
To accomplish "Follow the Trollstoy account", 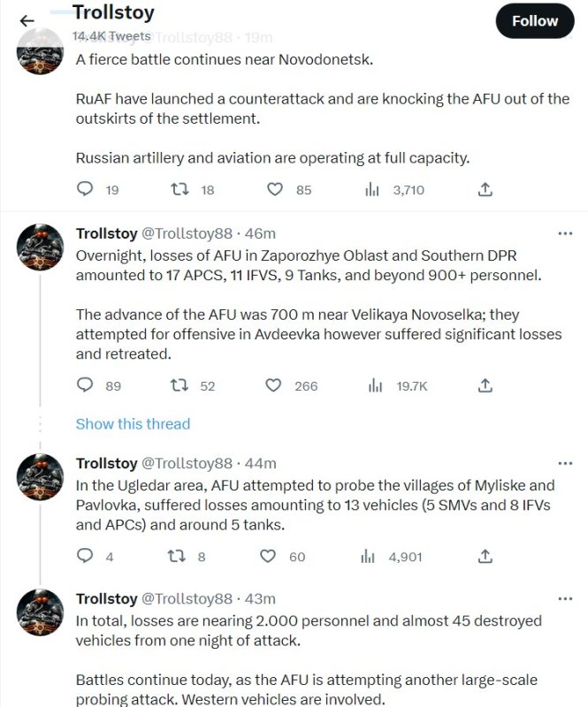I will pyautogui.click(x=535, y=21).
